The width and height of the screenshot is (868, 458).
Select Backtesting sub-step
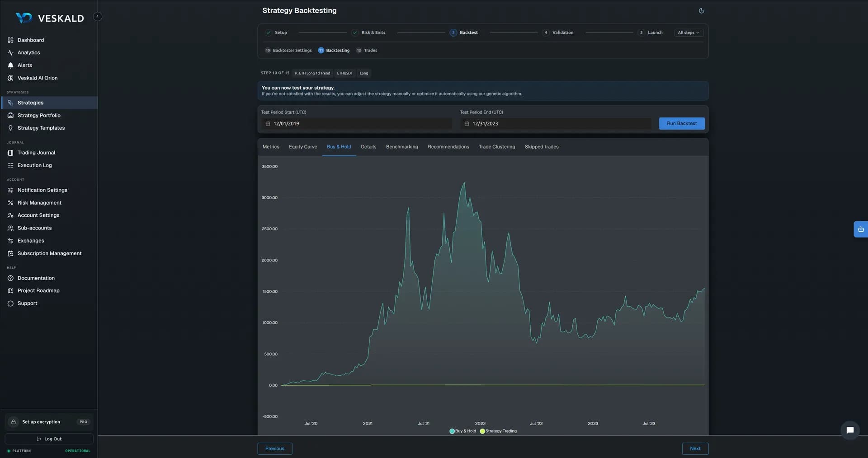click(334, 51)
